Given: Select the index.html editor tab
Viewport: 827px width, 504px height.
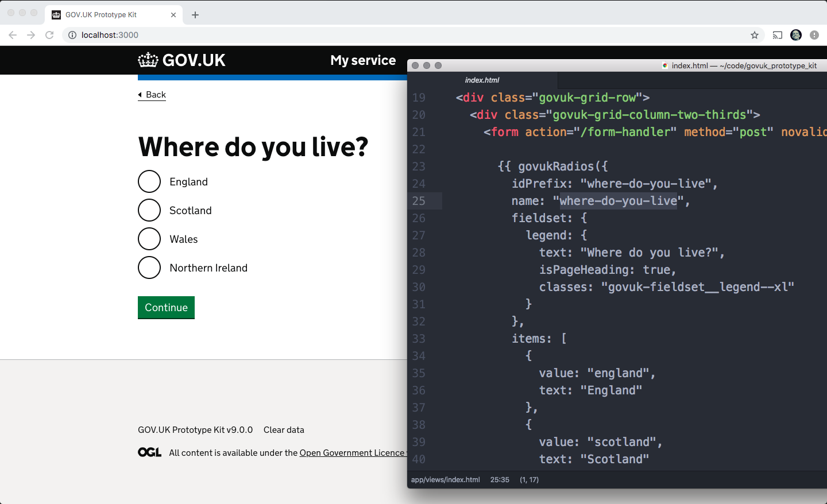Looking at the screenshot, I should click(x=482, y=80).
